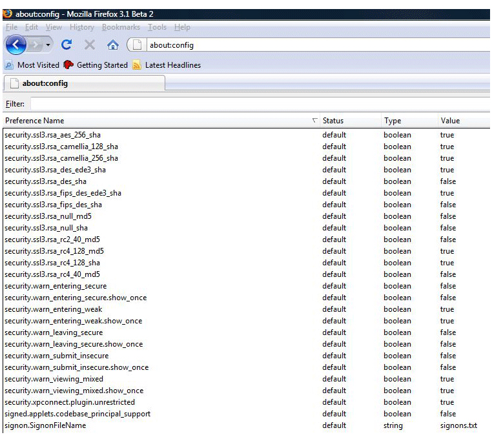Open the recent pages history dropdown arrow
The height and width of the screenshot is (448, 492).
tap(48, 46)
